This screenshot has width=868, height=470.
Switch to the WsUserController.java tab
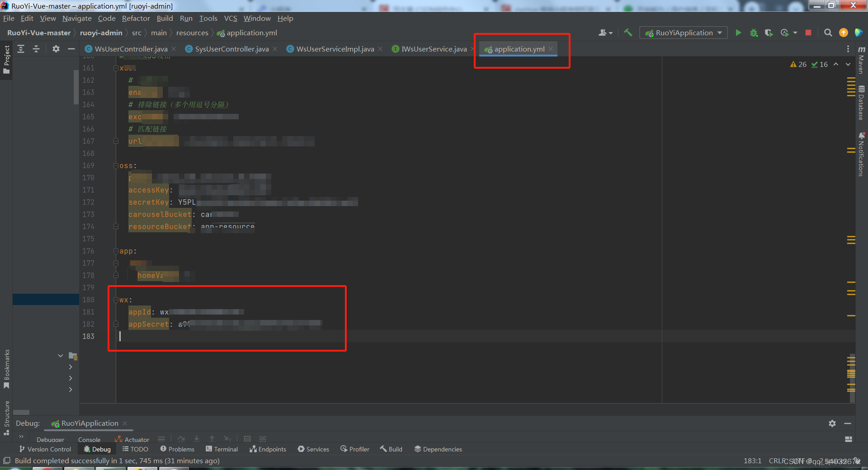(127, 49)
